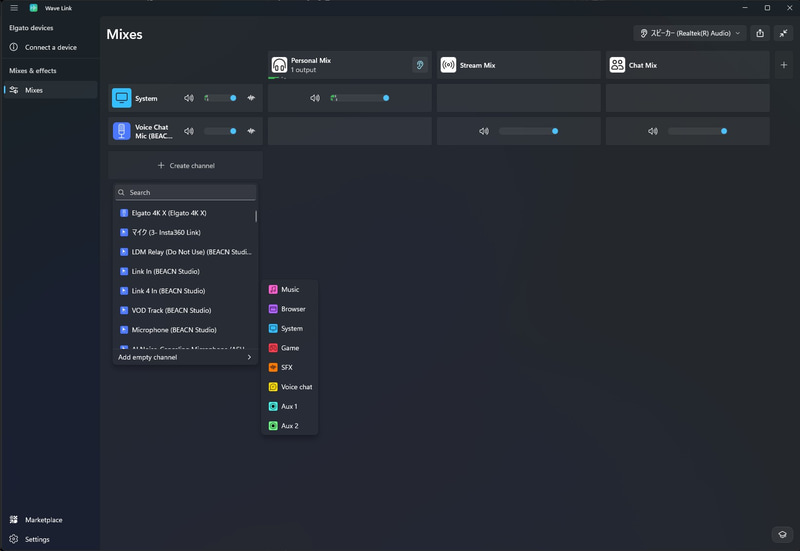
Task: Click the help icon at bottom right
Action: click(x=782, y=534)
